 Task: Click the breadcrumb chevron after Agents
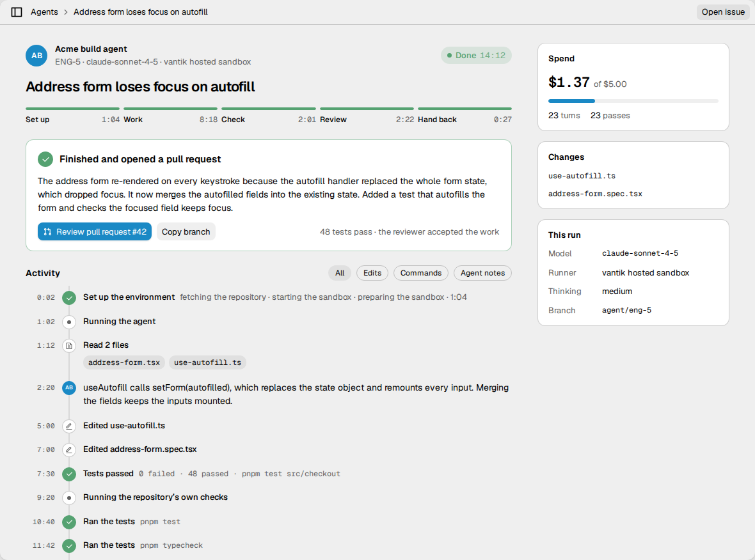[x=66, y=12]
